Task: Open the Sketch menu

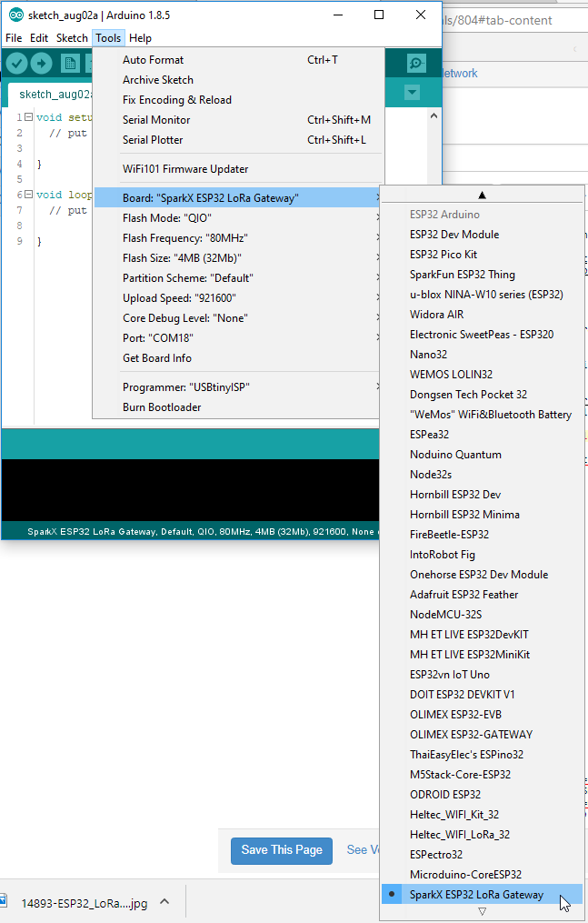Action: pyautogui.click(x=72, y=38)
